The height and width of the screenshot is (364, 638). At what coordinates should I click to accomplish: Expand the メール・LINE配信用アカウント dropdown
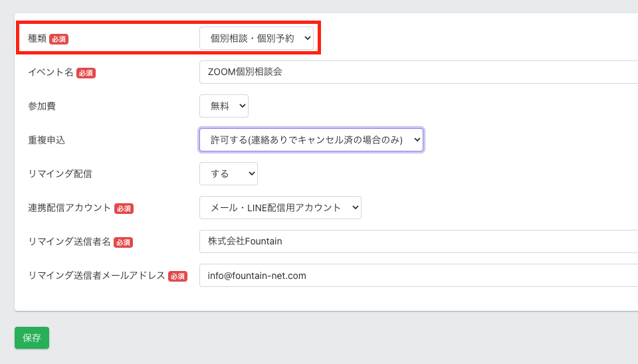[x=280, y=208]
